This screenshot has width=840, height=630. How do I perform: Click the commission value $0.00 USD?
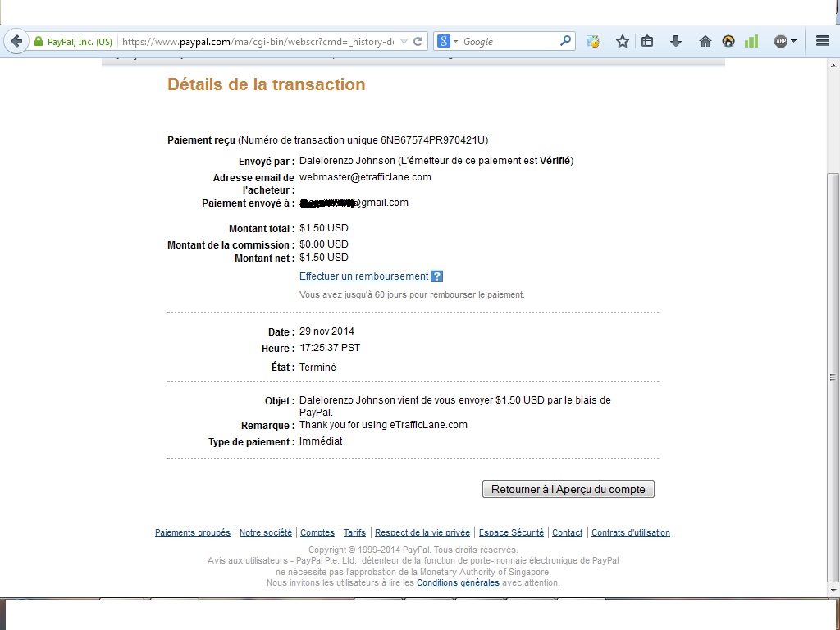click(x=323, y=244)
